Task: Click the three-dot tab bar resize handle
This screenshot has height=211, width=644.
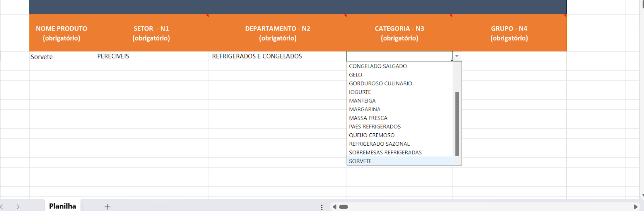Action: [322, 207]
